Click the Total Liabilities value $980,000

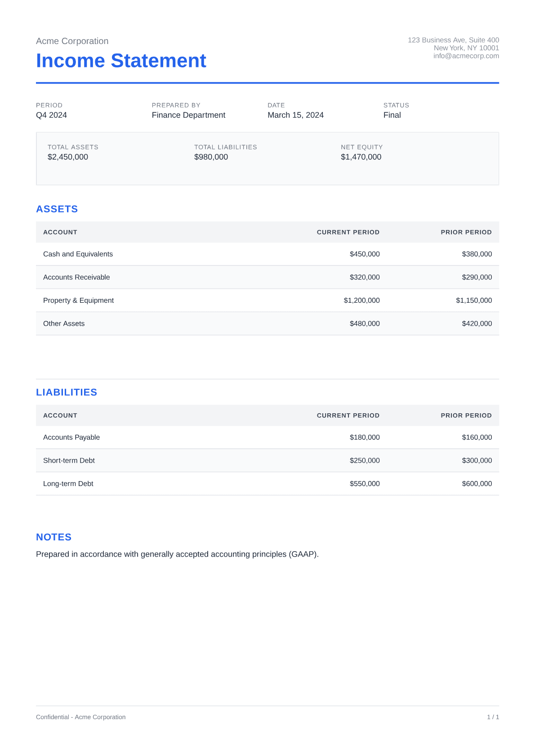coord(211,157)
